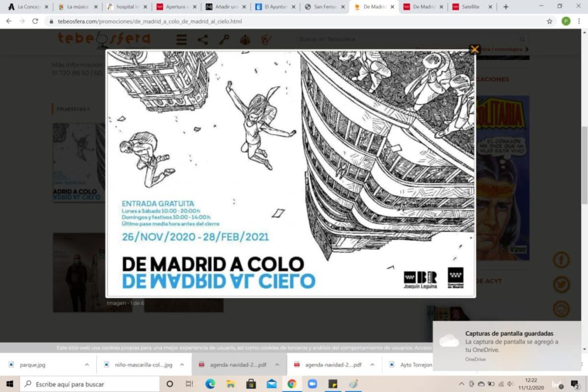Screen dimensions: 588x392
Task: Click the Chrome address bar URL
Action: [150, 21]
